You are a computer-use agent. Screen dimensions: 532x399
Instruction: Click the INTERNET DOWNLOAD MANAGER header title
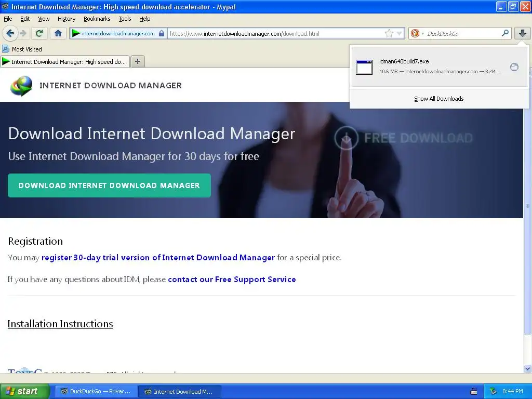pyautogui.click(x=111, y=86)
